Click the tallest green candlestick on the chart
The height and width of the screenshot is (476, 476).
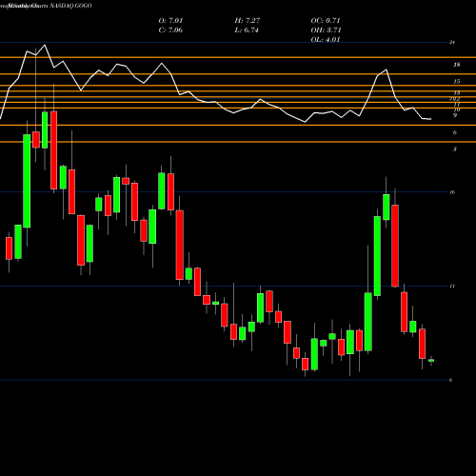pos(27,181)
